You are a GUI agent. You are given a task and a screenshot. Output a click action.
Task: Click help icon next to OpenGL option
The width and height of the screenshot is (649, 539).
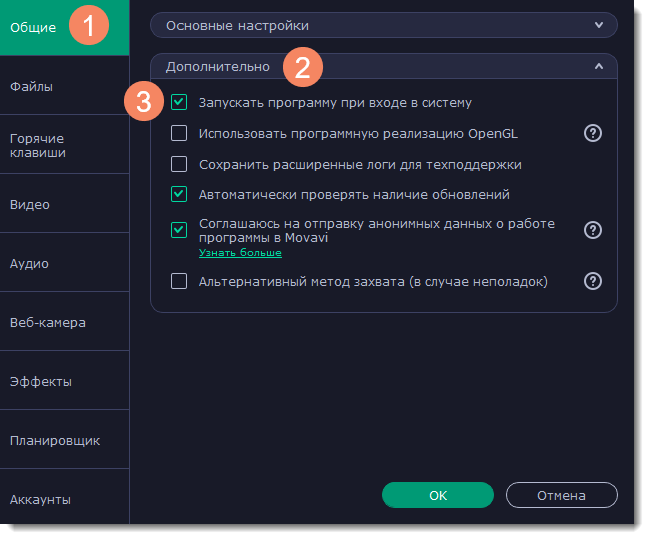593,133
